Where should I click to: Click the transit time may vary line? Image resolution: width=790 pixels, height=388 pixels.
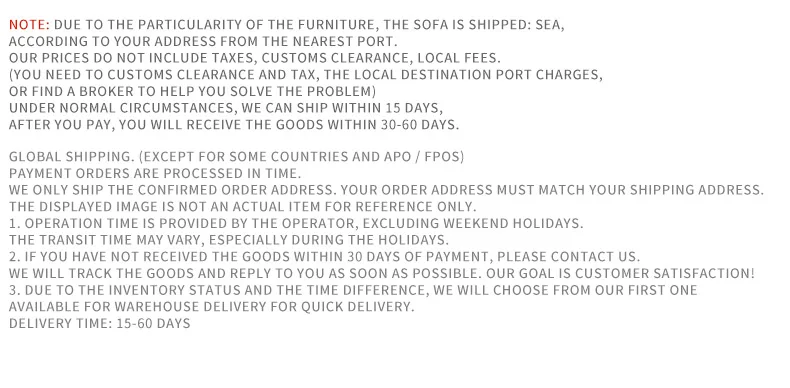coord(229,240)
